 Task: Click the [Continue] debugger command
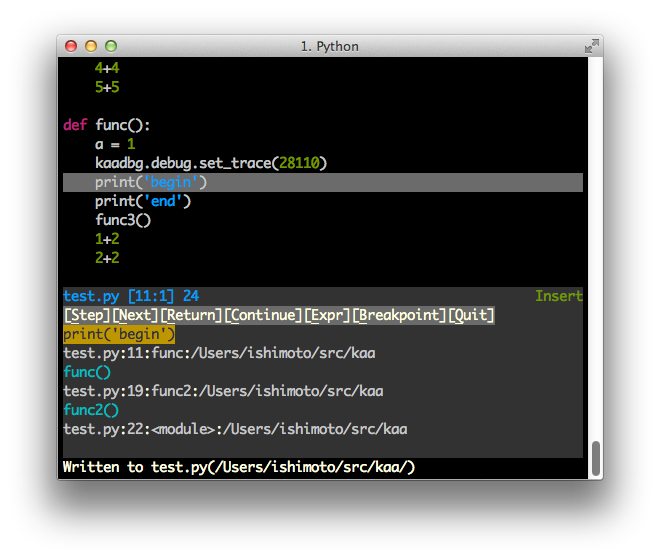pyautogui.click(x=263, y=315)
